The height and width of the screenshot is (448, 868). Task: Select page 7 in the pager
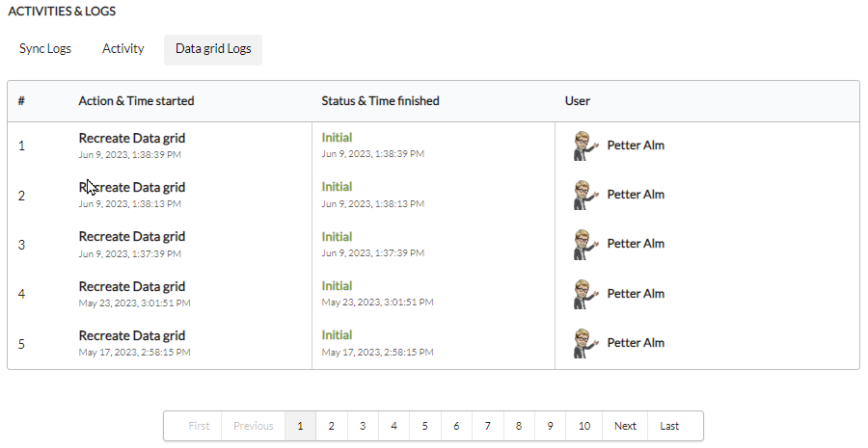coord(487,426)
